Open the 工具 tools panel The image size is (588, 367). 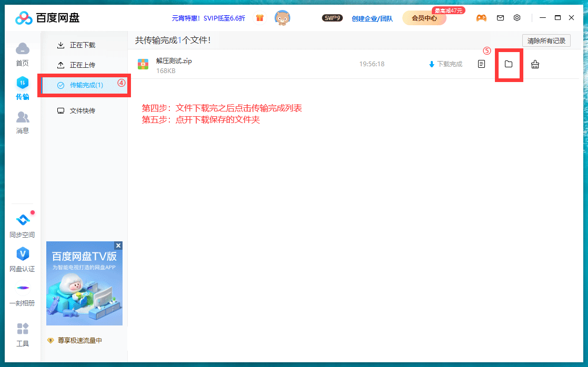(22, 334)
